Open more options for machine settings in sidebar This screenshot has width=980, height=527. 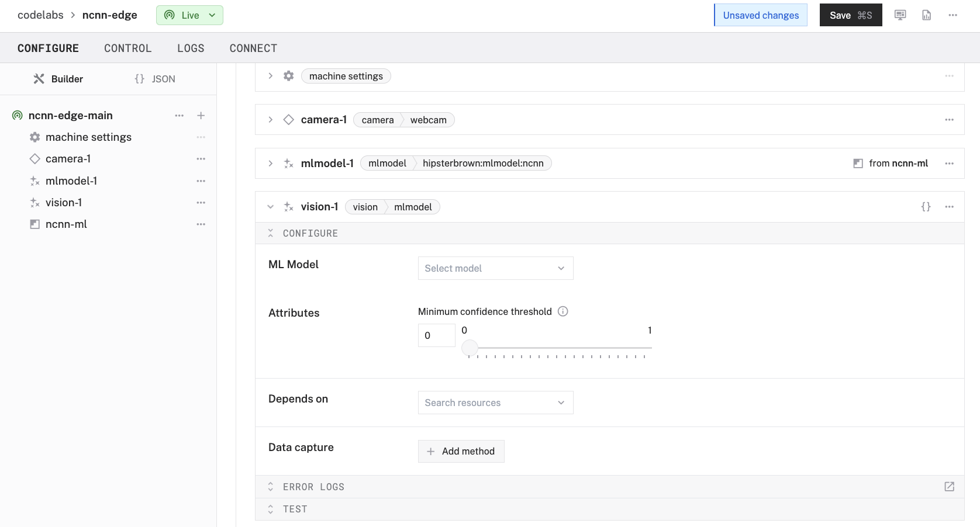[x=201, y=137]
